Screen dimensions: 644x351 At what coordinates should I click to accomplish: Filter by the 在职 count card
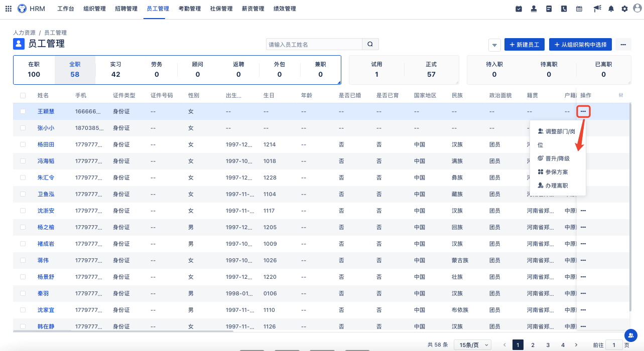[34, 70]
